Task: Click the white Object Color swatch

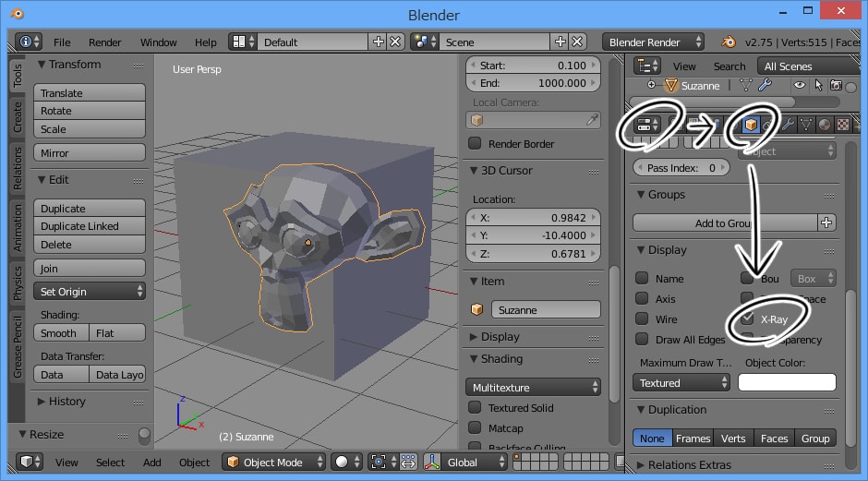Action: (x=787, y=382)
